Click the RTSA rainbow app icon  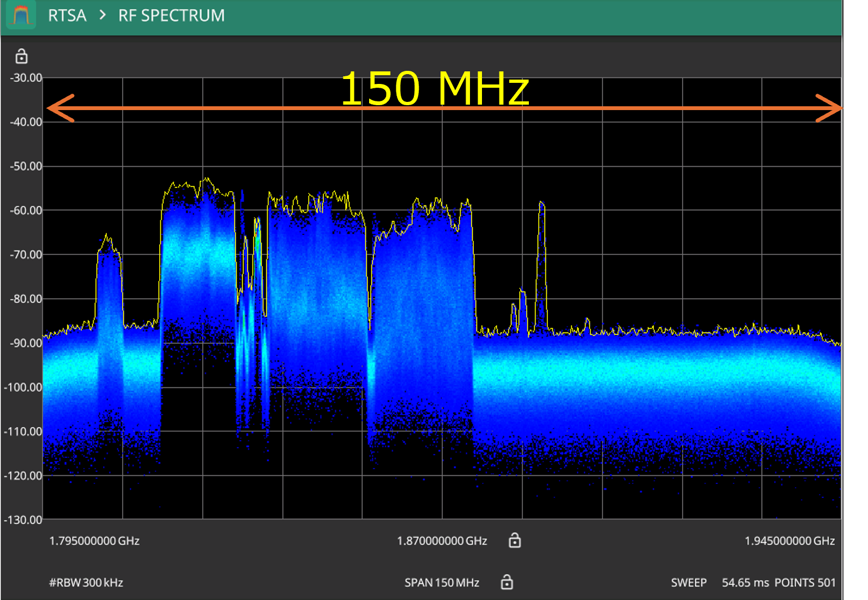[x=21, y=15]
